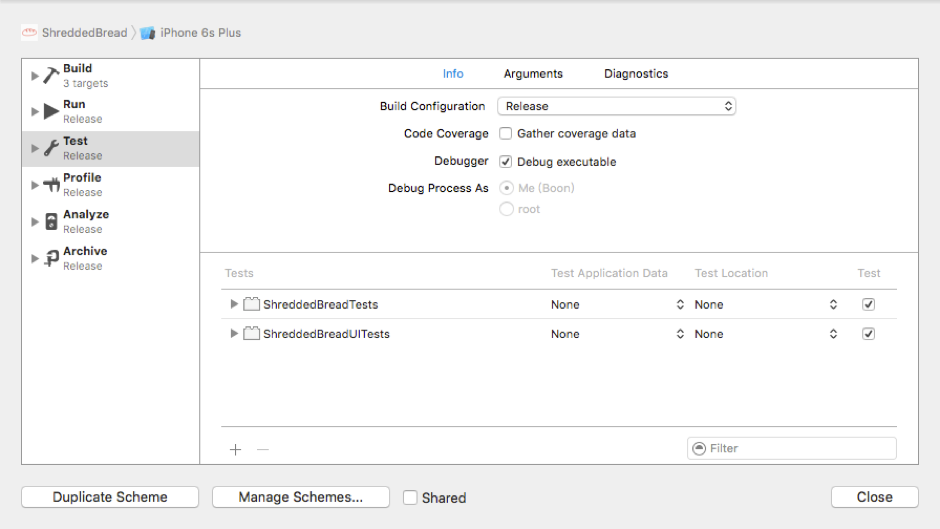Viewport: 940px width, 529px height.
Task: Expand the Run action disclosure triangle
Action: [x=35, y=112]
